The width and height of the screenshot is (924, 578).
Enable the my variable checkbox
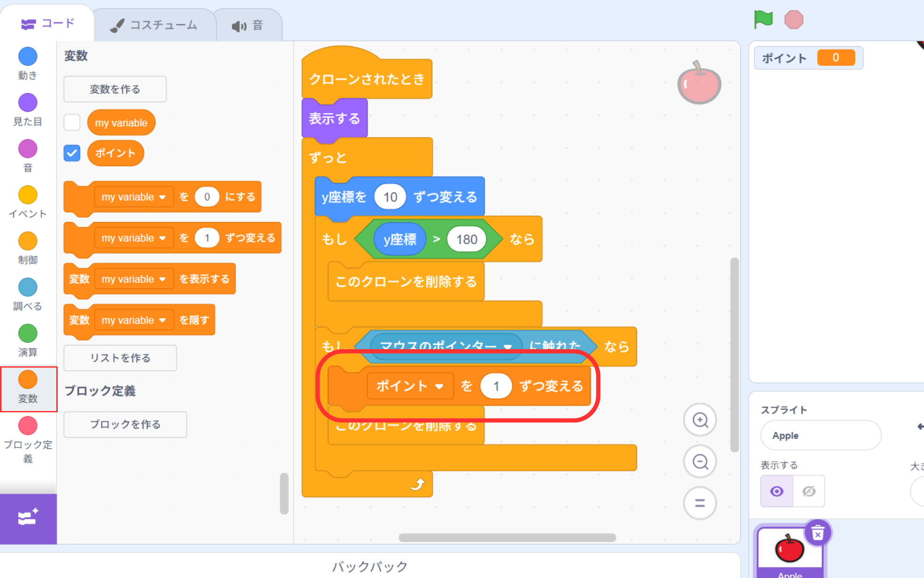click(x=72, y=123)
